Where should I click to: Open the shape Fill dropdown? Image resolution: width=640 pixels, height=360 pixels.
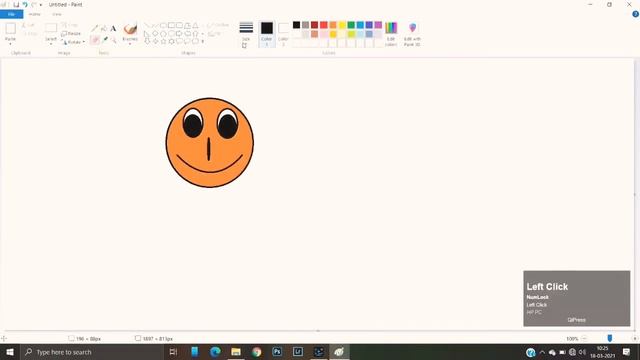pyautogui.click(x=214, y=34)
